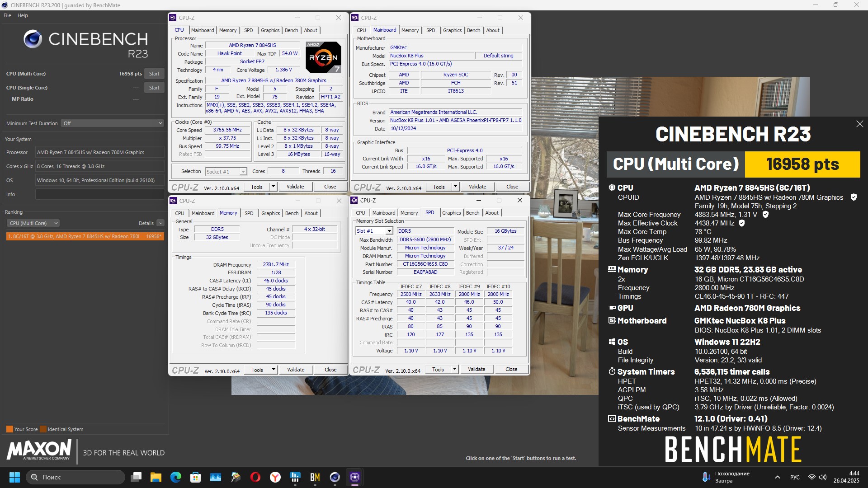The height and width of the screenshot is (488, 868).
Task: Open the CPU (Multi Core) ranking dropdown
Action: (x=33, y=223)
